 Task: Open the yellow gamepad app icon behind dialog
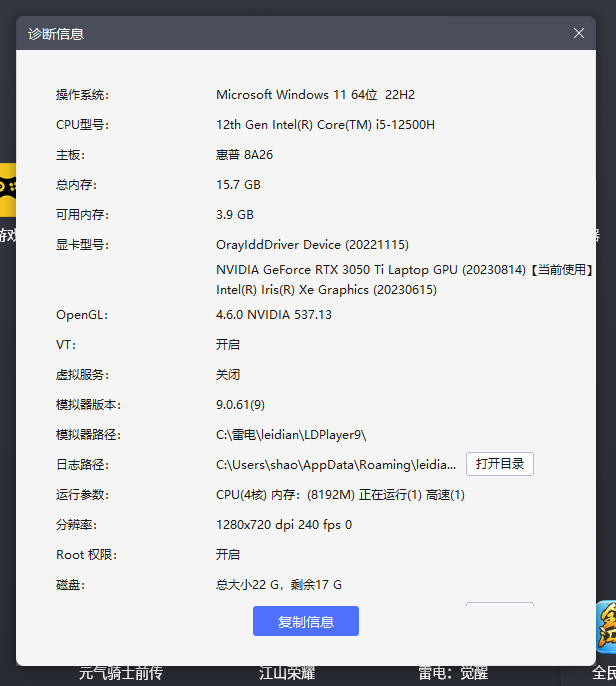(x=8, y=190)
